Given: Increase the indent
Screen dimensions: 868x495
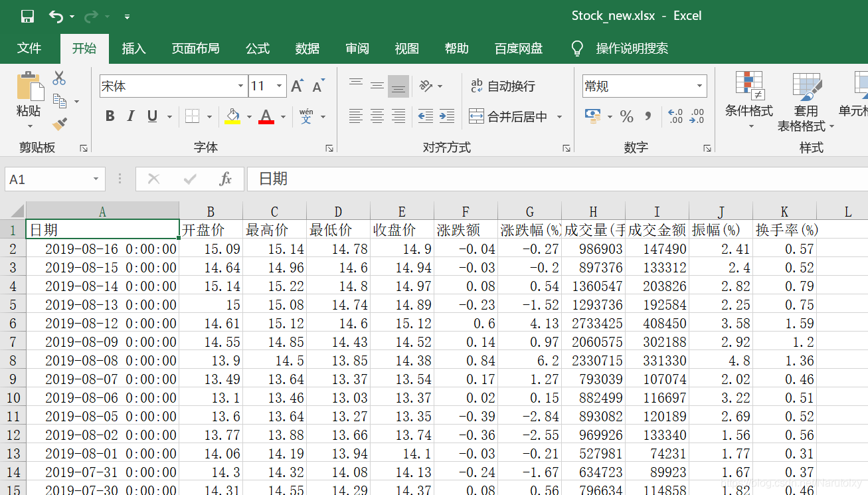Looking at the screenshot, I should coord(447,116).
